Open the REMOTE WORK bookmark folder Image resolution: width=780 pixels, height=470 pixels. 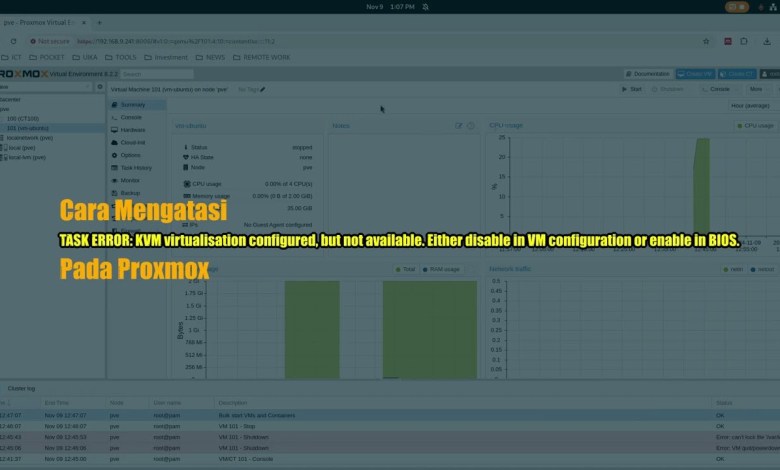(261, 57)
